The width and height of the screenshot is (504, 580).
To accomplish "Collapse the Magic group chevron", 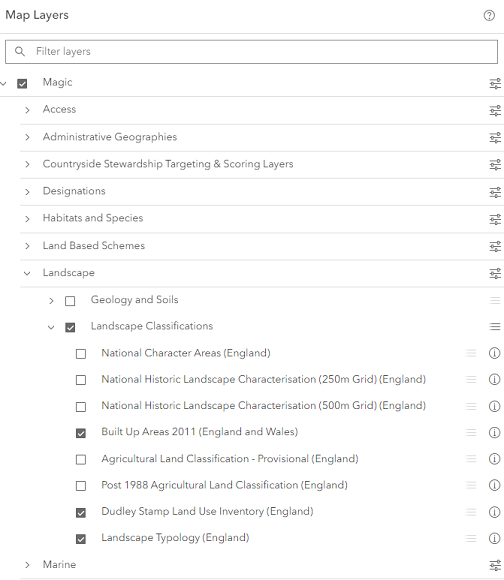I will 3,84.
